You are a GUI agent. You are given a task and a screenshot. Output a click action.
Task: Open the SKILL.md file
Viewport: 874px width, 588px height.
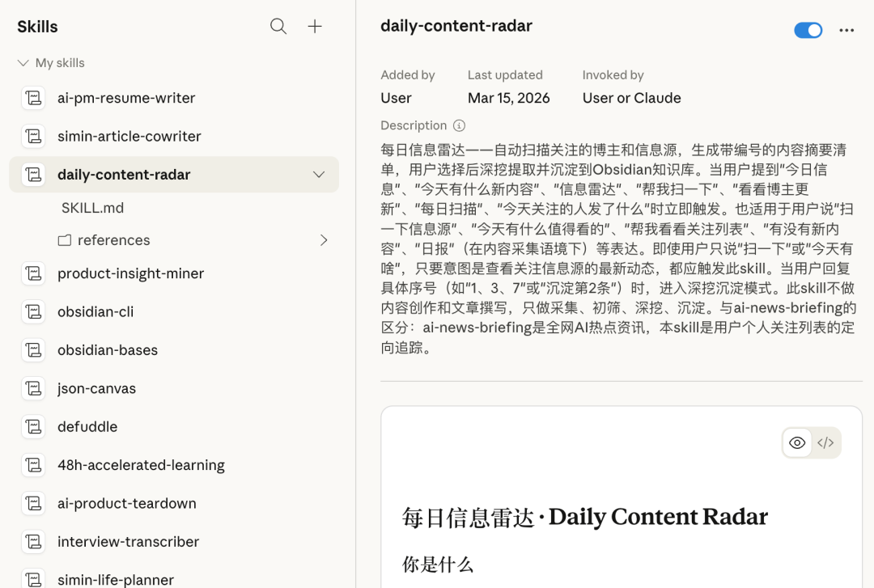92,208
